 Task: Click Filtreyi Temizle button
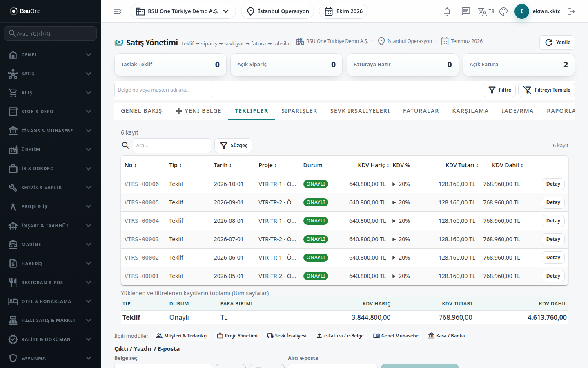pyautogui.click(x=546, y=90)
